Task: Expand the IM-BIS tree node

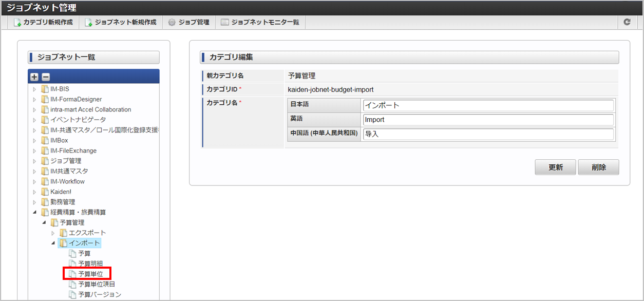Action: coord(34,89)
